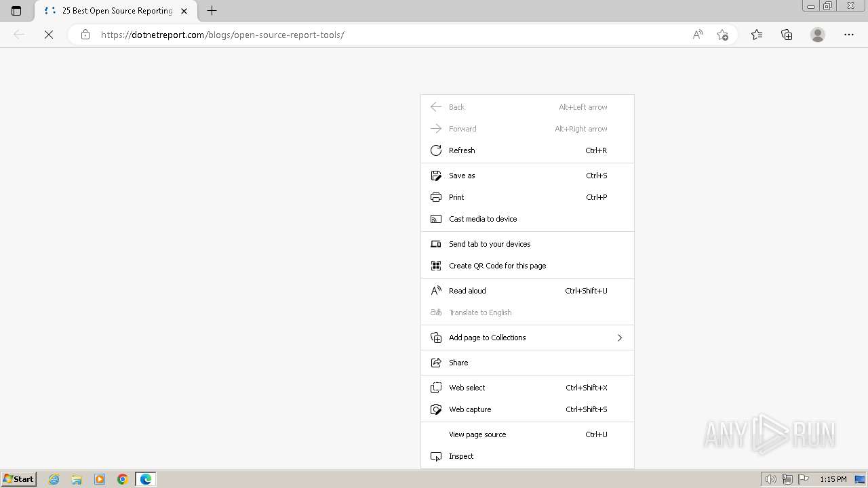Click the Save as disk icon

click(x=436, y=176)
